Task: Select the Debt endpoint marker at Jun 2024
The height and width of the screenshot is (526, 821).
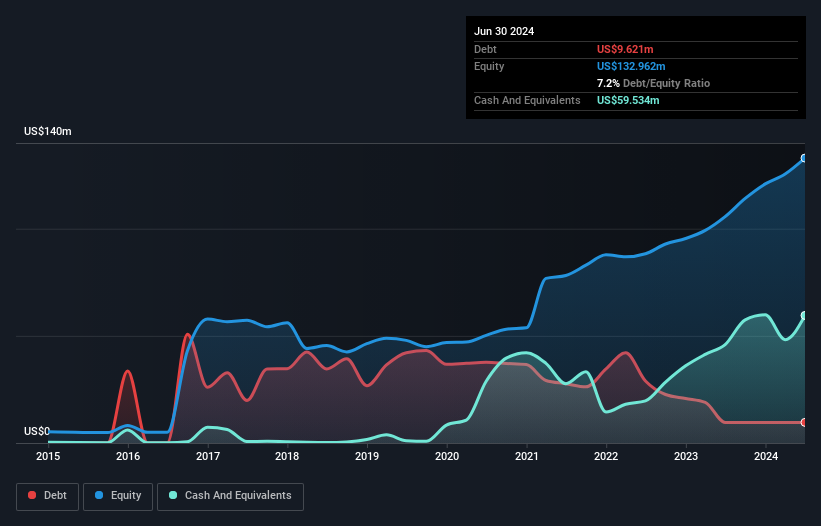Action: click(x=804, y=422)
